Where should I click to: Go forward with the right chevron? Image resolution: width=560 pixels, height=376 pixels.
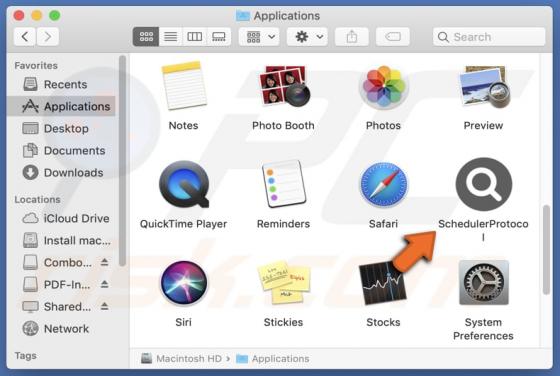[x=48, y=36]
